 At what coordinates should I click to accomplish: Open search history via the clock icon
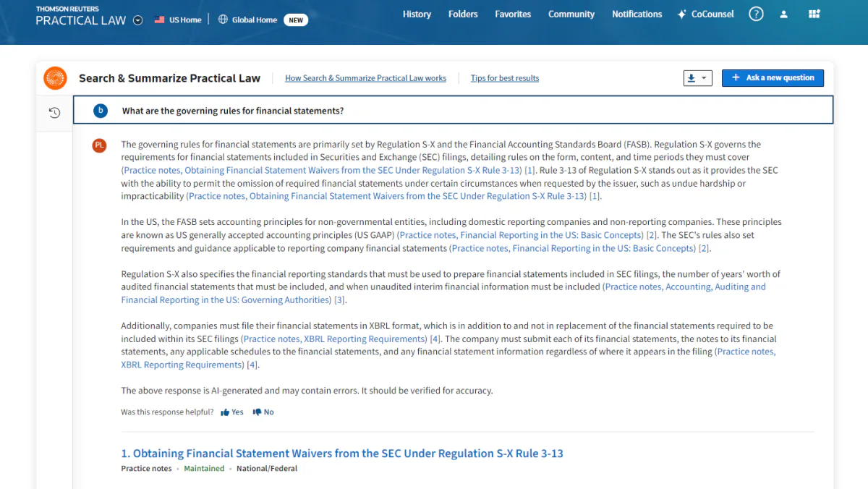[x=54, y=112]
